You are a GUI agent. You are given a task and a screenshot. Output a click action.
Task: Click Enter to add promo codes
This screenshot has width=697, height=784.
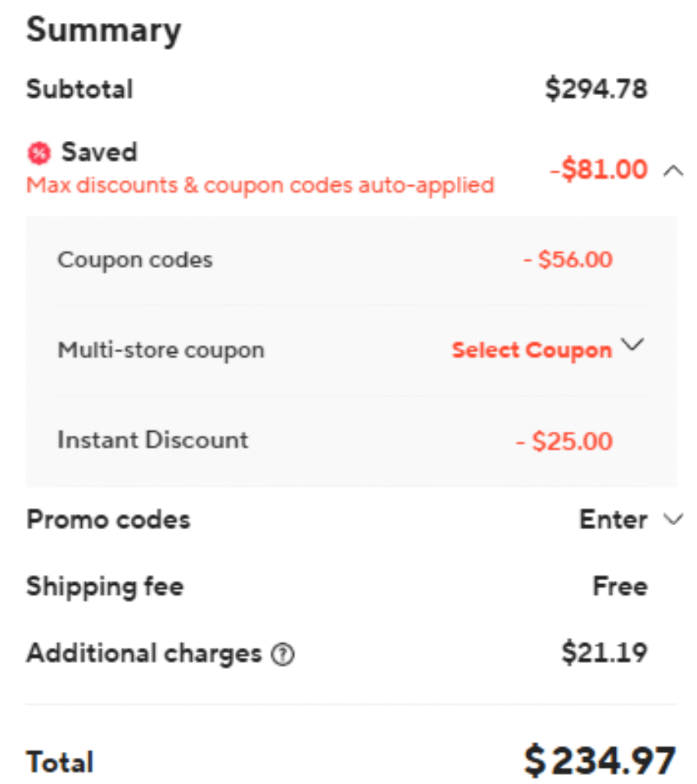[613, 520]
